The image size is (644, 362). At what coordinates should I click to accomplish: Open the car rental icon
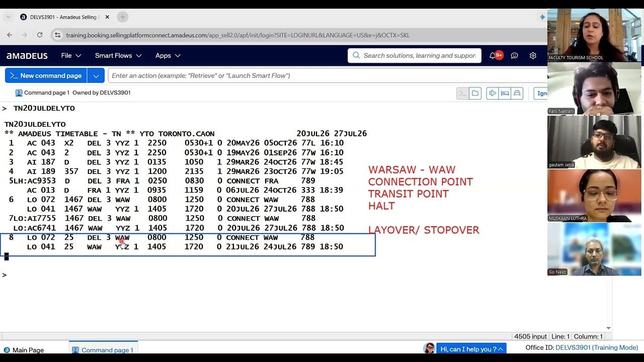(x=517, y=93)
